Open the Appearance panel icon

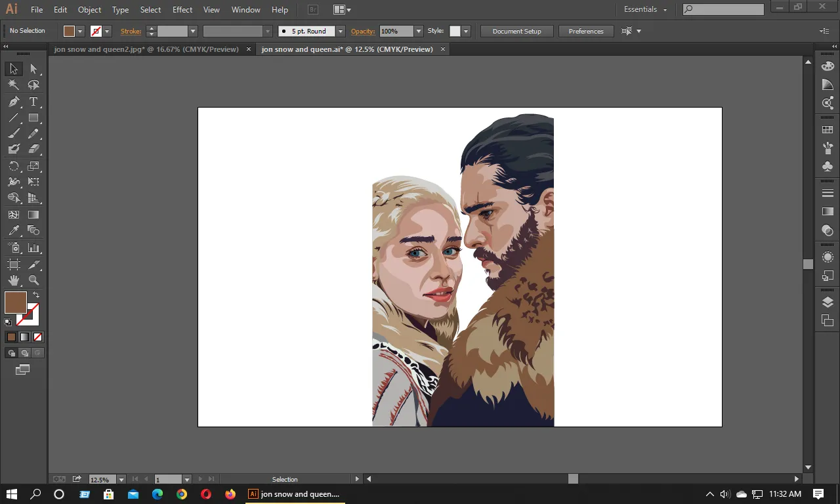828,257
